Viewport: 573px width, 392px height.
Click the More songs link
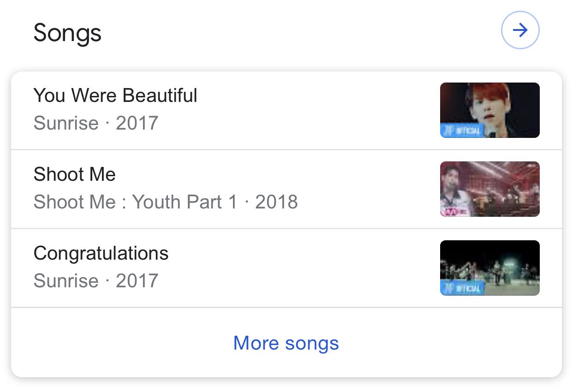tap(286, 343)
